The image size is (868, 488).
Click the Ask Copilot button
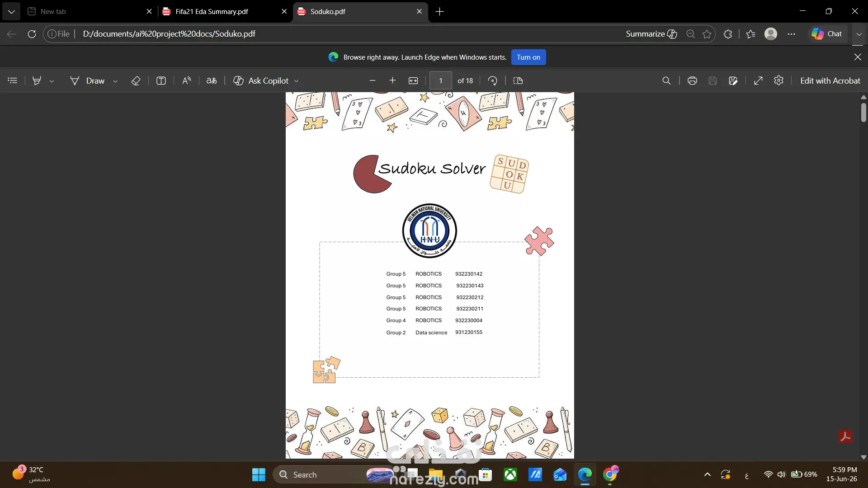click(261, 80)
